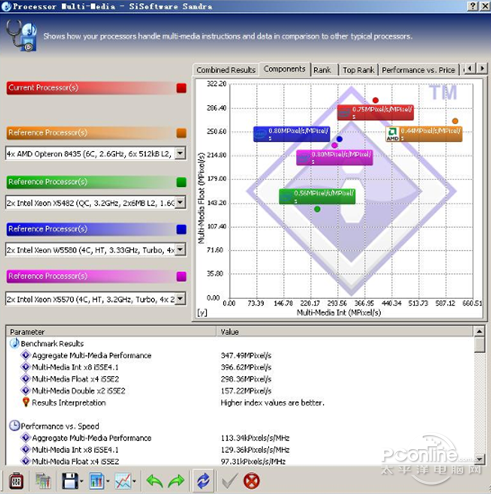Click the green Reference Processor(s) label bar

[91, 182]
